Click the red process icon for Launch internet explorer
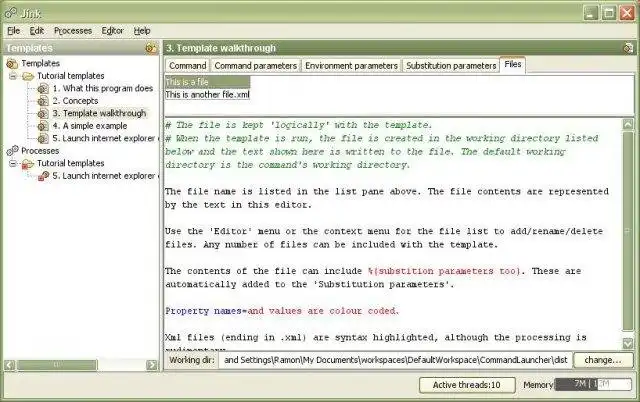The height and width of the screenshot is (402, 640). click(x=43, y=176)
